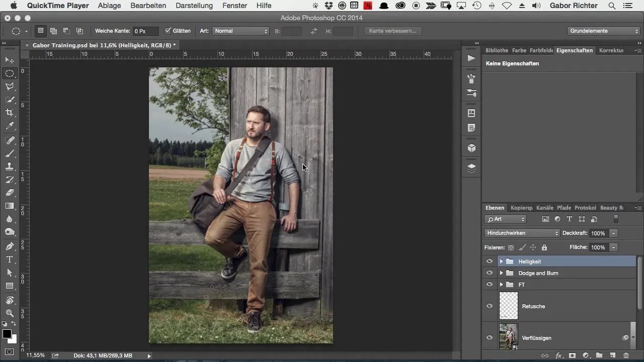
Task: Toggle lock transparent pixels
Action: [511, 247]
